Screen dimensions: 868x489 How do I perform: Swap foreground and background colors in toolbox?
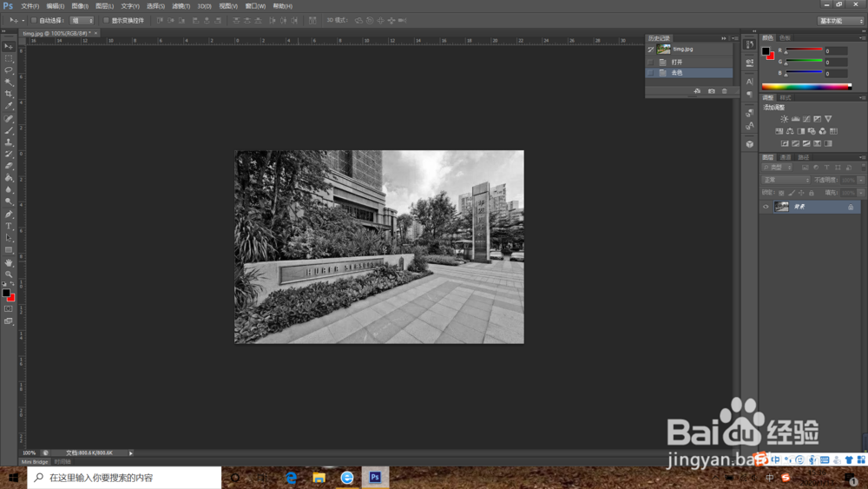pos(12,283)
